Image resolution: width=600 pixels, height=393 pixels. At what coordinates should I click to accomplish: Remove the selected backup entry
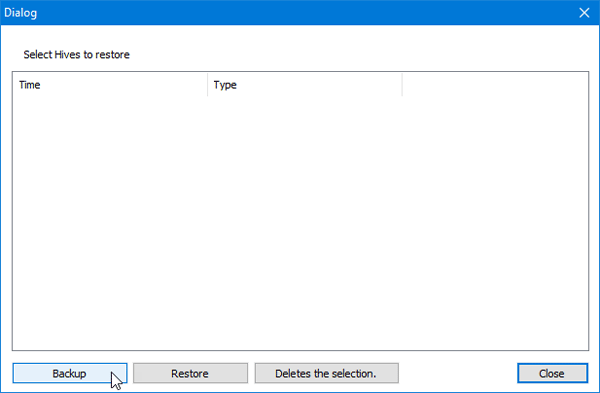[x=326, y=373]
